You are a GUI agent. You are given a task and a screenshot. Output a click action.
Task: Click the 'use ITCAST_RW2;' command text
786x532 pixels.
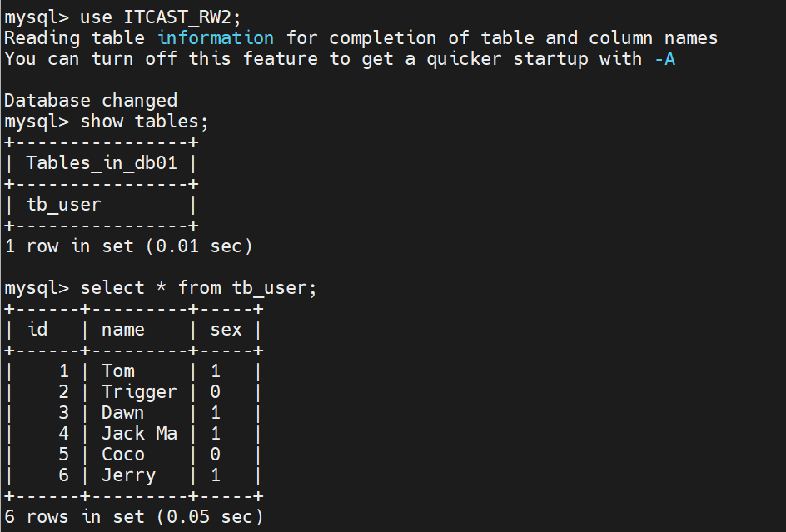tap(161, 17)
